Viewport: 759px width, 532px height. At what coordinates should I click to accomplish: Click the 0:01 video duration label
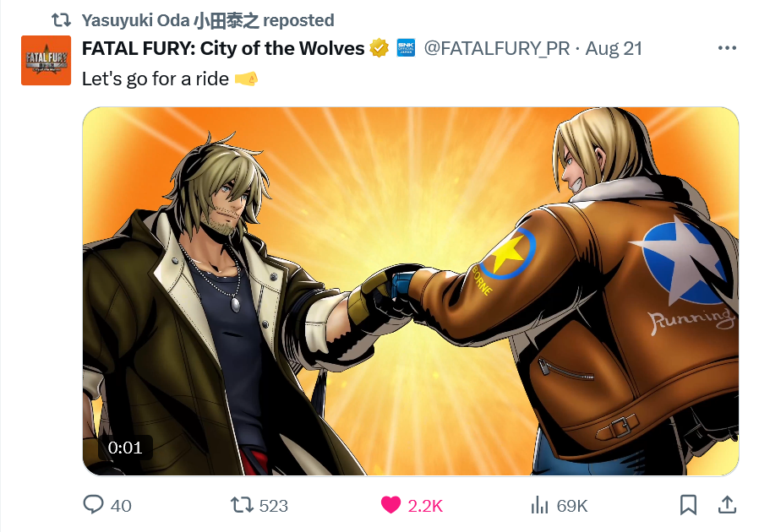coord(125,448)
